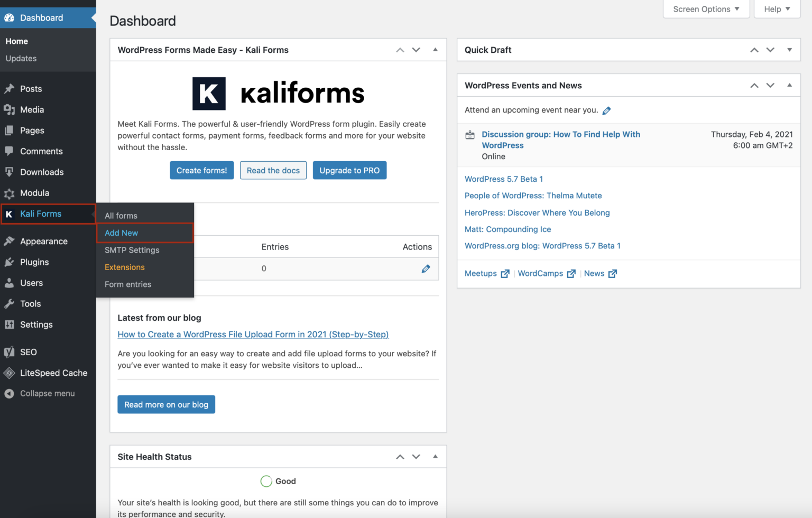
Task: Open the Screen Options dropdown
Action: point(706,9)
